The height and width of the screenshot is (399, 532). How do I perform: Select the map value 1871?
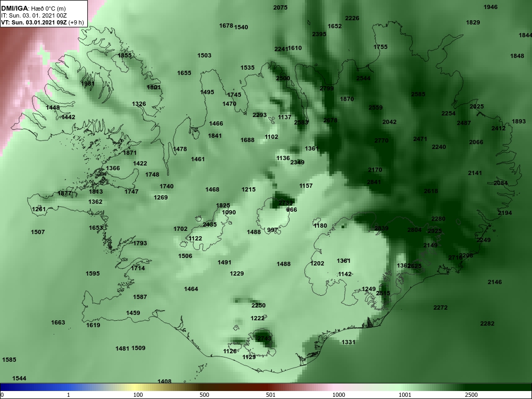[130, 153]
